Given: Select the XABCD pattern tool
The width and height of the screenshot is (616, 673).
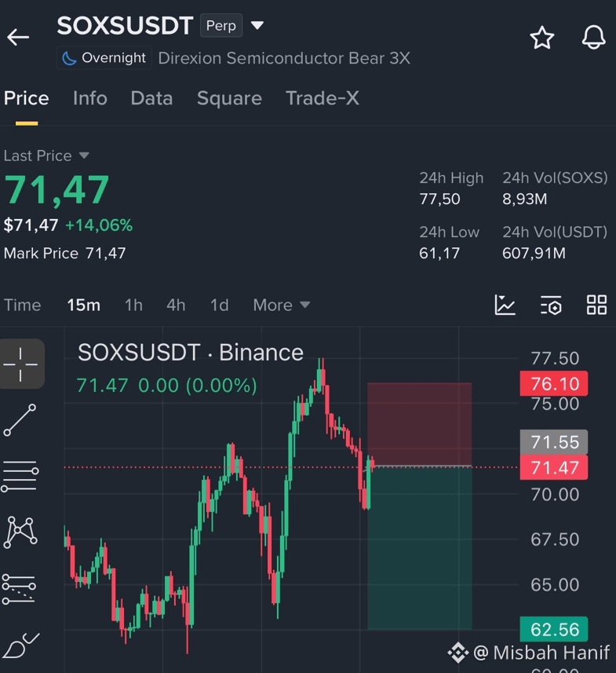Looking at the screenshot, I should 20,532.
